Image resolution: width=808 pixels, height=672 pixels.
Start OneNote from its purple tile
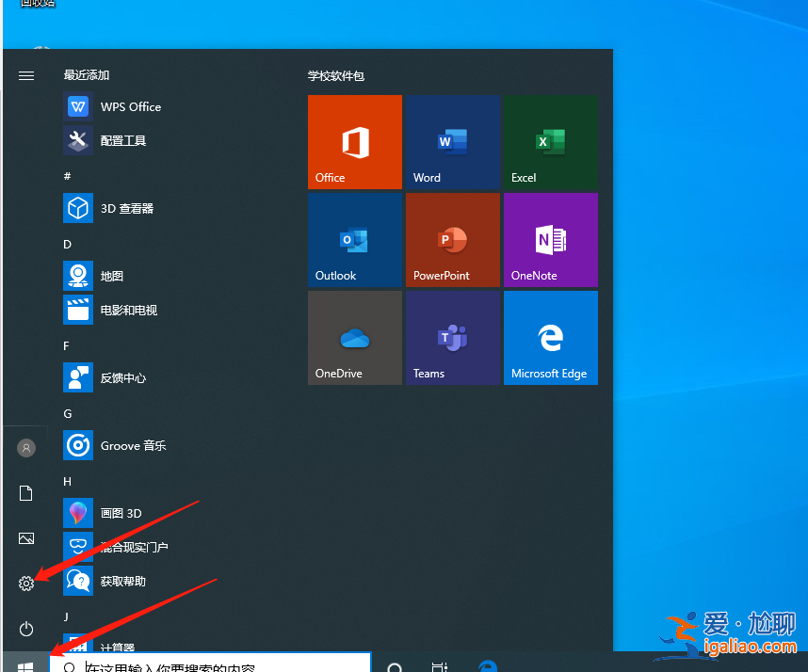pos(551,239)
